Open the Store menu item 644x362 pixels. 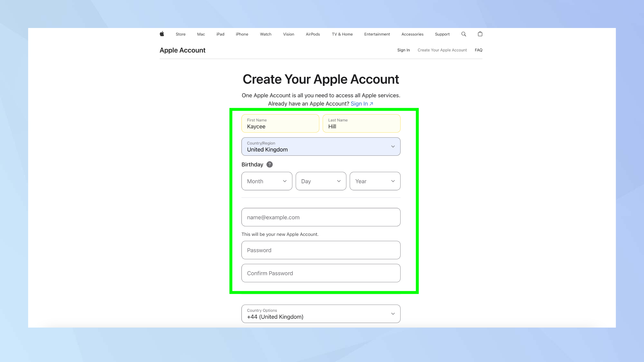point(181,34)
